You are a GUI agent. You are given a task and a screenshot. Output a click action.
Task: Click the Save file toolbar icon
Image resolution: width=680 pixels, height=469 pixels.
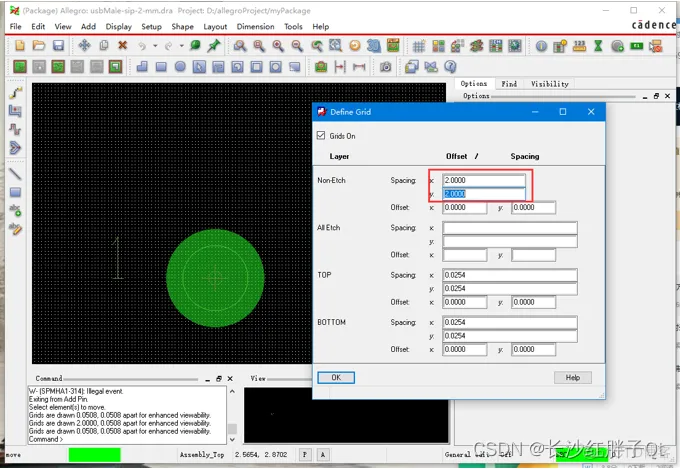[58, 46]
